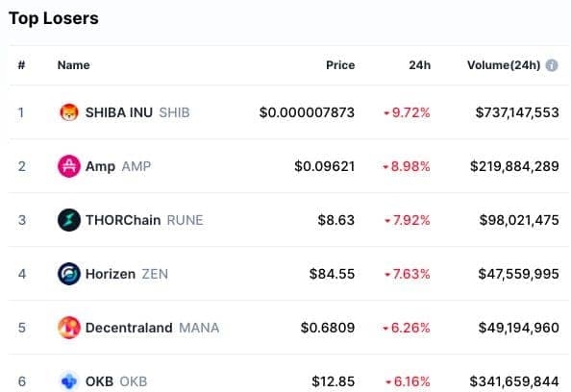
Task: Open the Amp AMP coin link
Action: pos(118,166)
